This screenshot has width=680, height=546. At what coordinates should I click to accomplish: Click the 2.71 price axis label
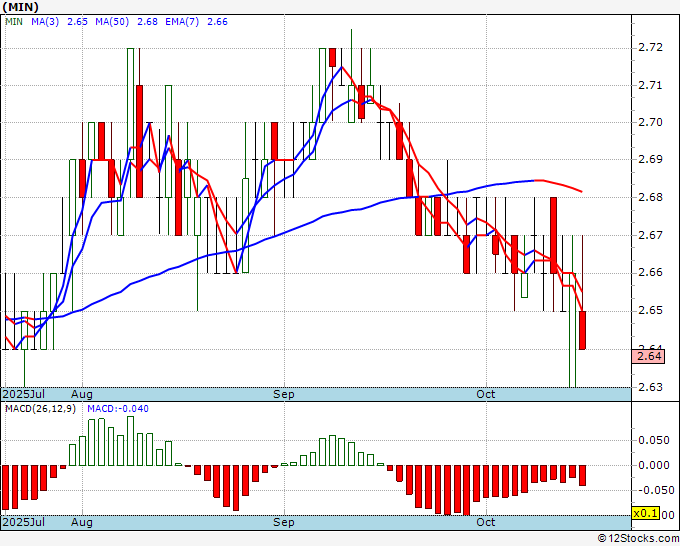click(x=651, y=85)
